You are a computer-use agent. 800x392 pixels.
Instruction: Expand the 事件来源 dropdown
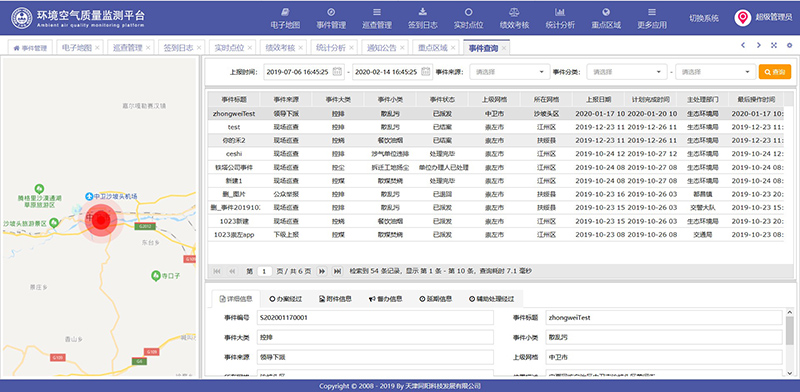point(510,72)
